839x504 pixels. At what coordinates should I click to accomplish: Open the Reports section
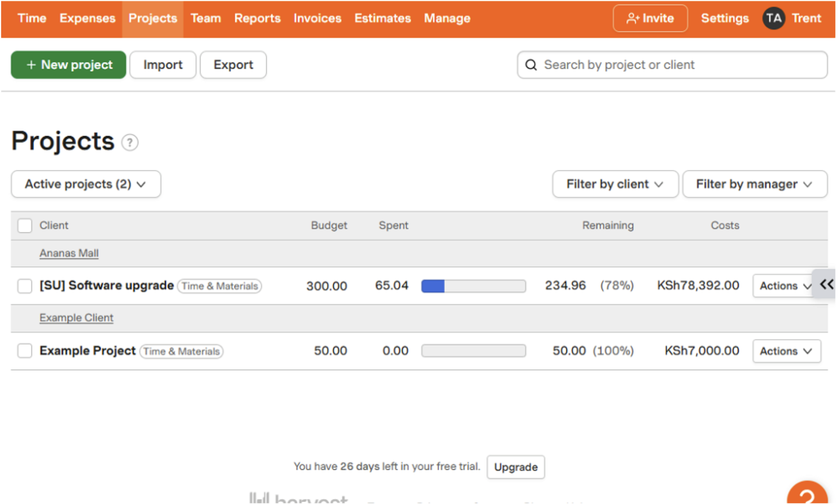click(x=257, y=18)
